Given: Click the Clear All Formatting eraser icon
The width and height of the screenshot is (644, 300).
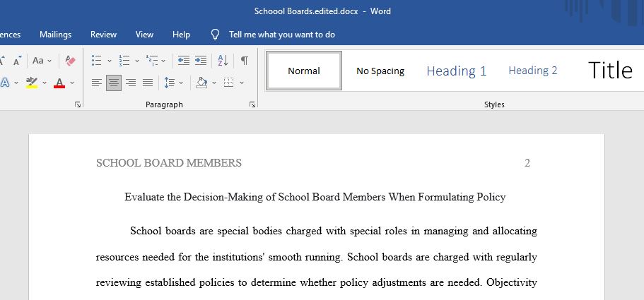Looking at the screenshot, I should tap(70, 61).
